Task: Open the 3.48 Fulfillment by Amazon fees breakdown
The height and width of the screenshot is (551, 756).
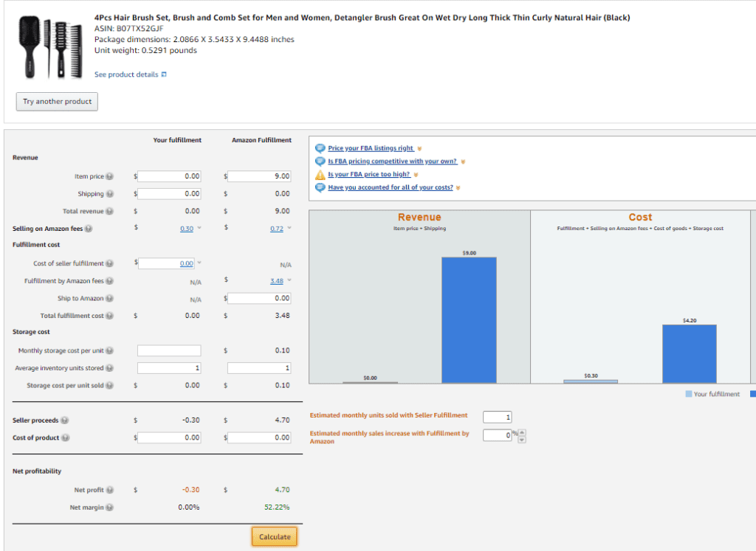Action: (x=278, y=281)
